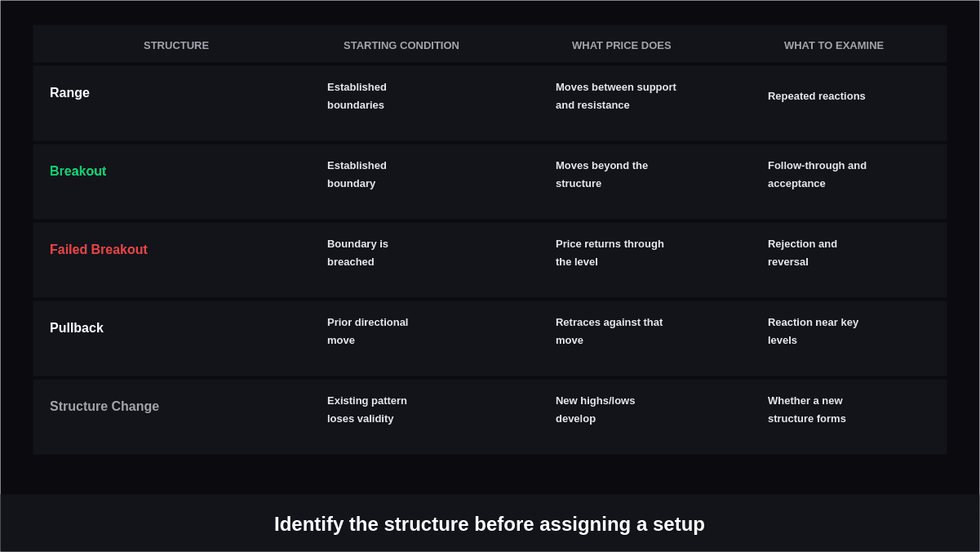Image resolution: width=980 pixels, height=552 pixels.
Task: Select 'Moves between support and resistance' text
Action: (616, 96)
